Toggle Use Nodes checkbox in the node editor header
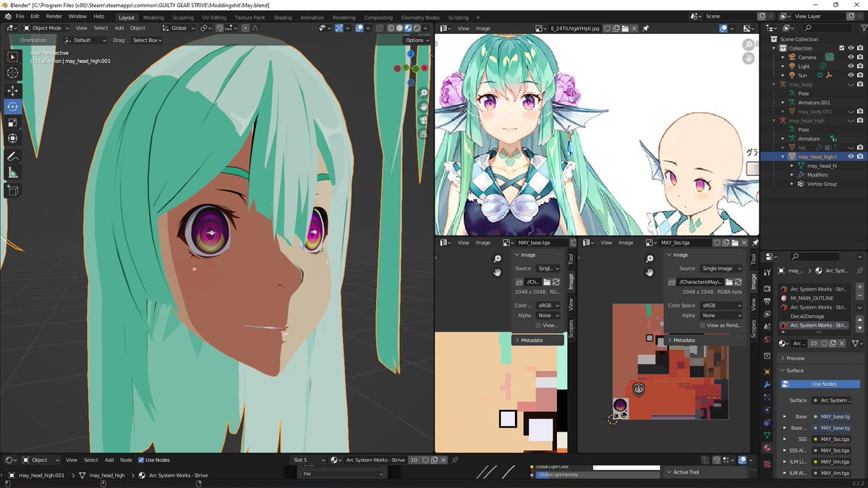 (x=142, y=460)
